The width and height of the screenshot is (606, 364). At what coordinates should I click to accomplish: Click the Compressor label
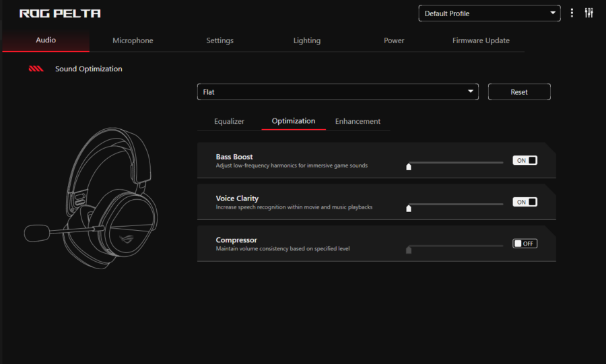click(x=236, y=240)
